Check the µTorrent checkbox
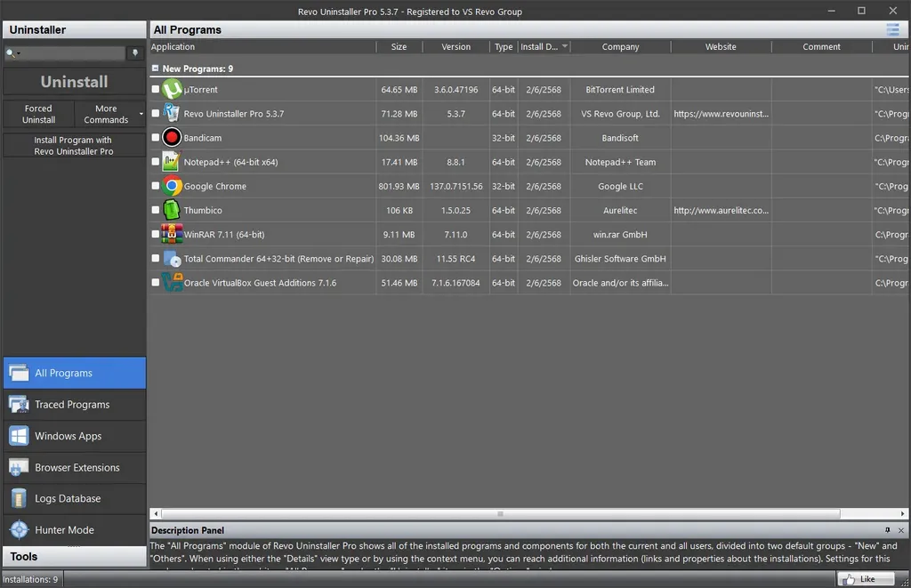Screen dimensions: 911x588 click(x=155, y=89)
